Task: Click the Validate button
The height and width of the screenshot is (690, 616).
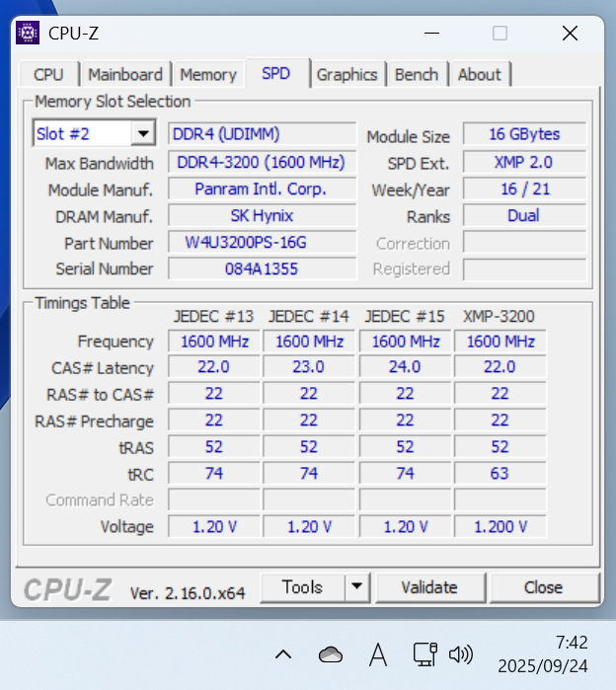Action: 429,587
